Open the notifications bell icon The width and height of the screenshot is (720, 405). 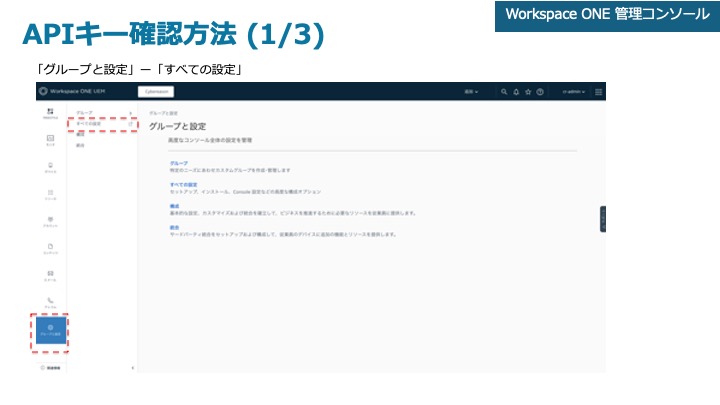click(516, 92)
